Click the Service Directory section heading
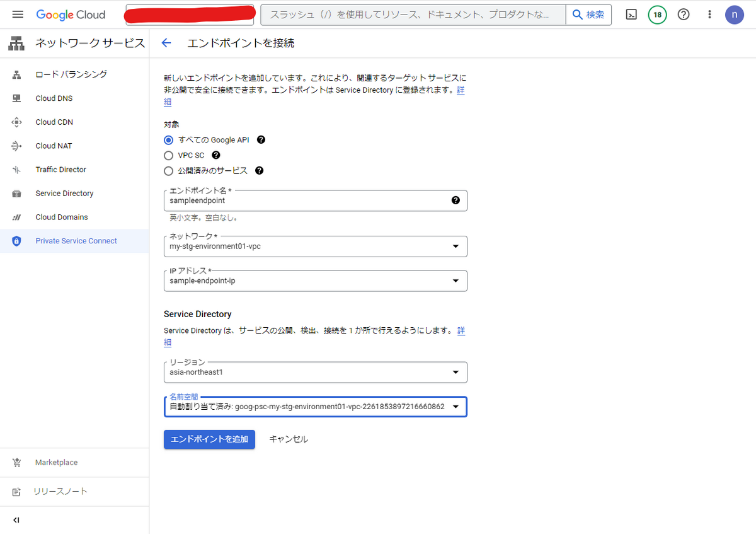Image resolution: width=756 pixels, height=534 pixels. click(x=198, y=314)
